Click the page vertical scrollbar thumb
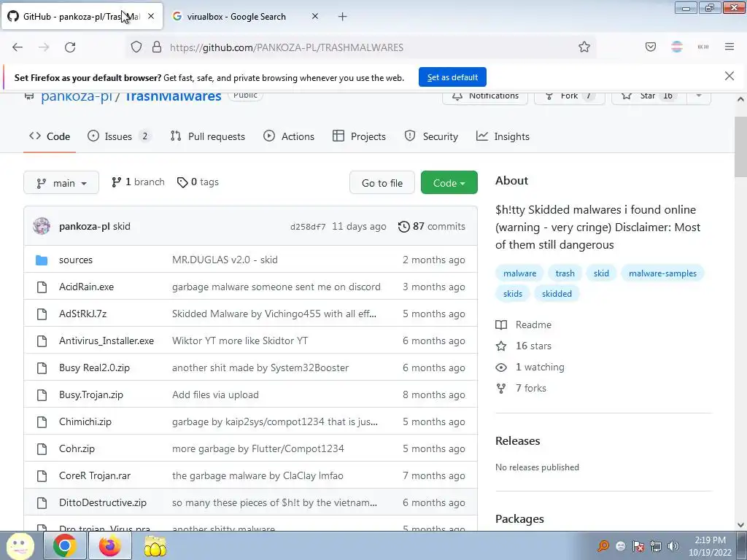747x560 pixels. tap(740, 146)
